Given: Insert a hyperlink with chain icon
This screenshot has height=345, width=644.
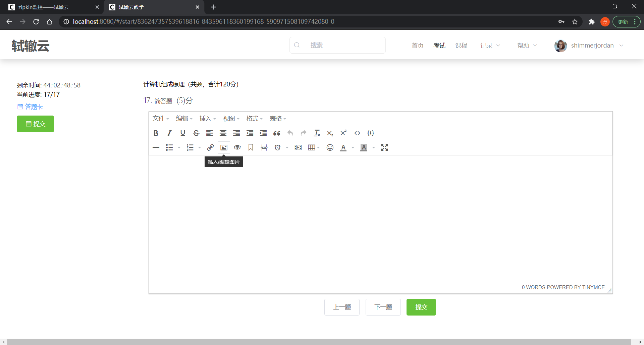Looking at the screenshot, I should pos(210,147).
